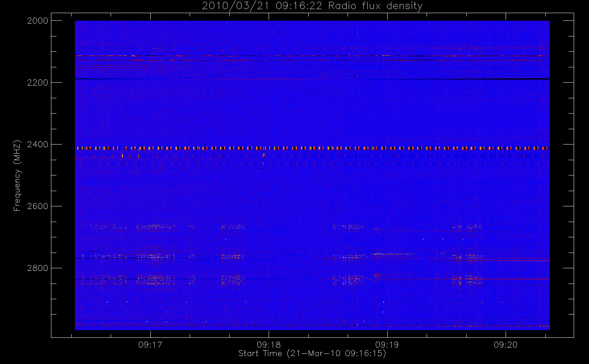
Task: Click the plot title "2010/03/21 09:16:22 Radio flux density"
Action: point(312,6)
